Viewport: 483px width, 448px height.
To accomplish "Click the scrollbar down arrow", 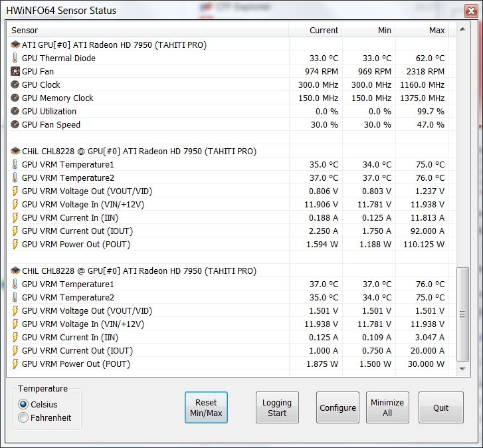I will 462,369.
